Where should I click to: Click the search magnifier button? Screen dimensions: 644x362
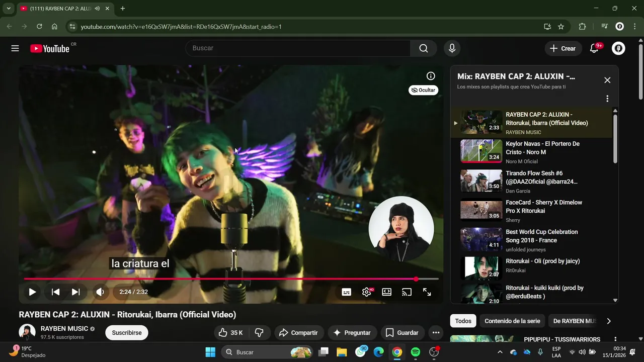pos(424,48)
